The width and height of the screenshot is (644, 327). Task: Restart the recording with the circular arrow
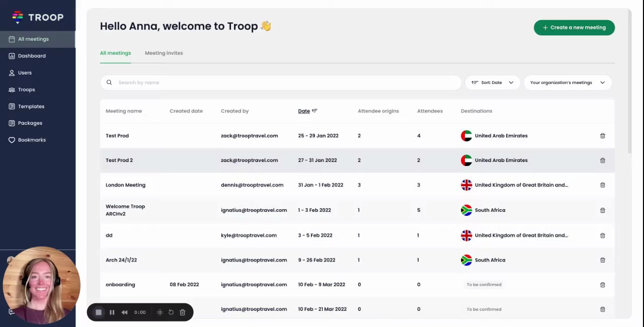pyautogui.click(x=171, y=312)
